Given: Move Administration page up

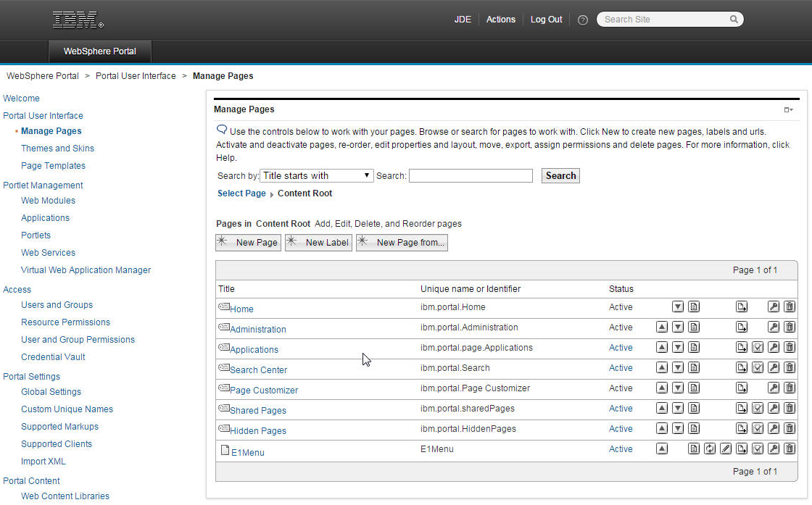Looking at the screenshot, I should [661, 327].
